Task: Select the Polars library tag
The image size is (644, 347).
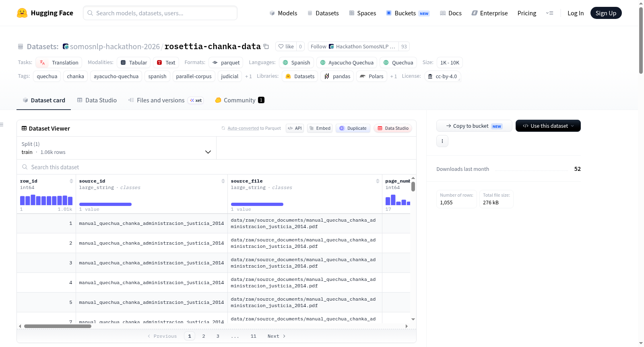Action: (x=372, y=76)
